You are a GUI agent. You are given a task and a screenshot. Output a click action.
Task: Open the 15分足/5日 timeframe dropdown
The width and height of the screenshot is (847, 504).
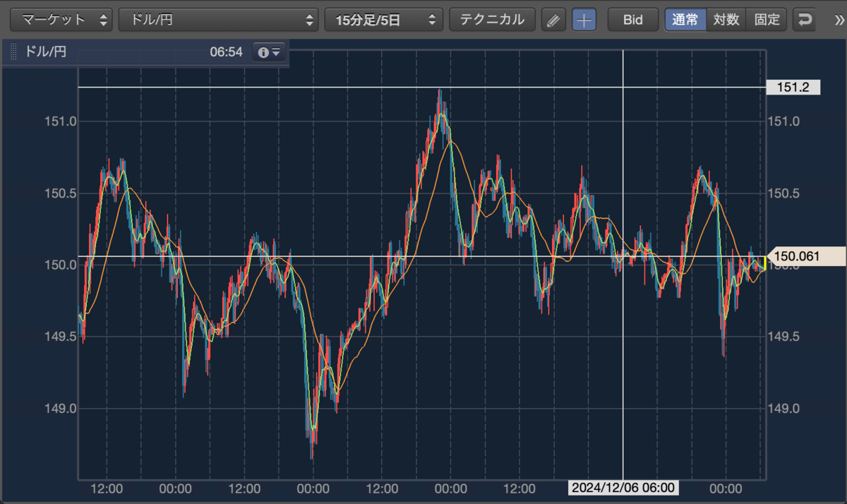pos(384,19)
